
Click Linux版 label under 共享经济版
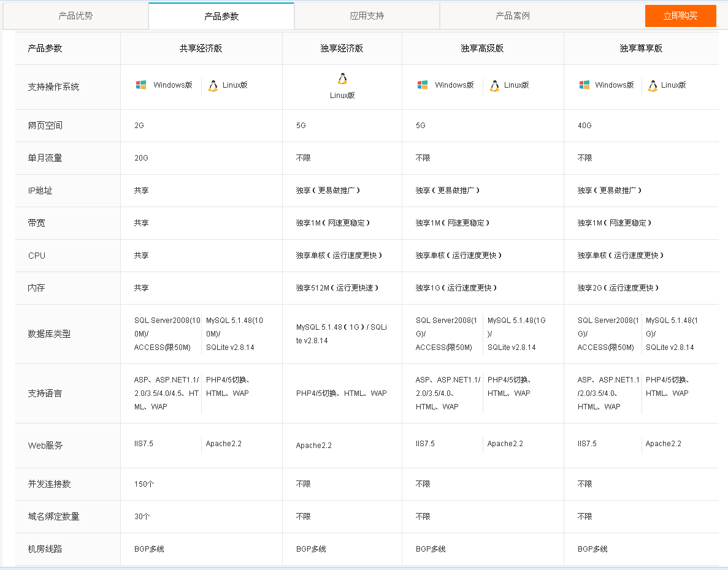tap(235, 85)
